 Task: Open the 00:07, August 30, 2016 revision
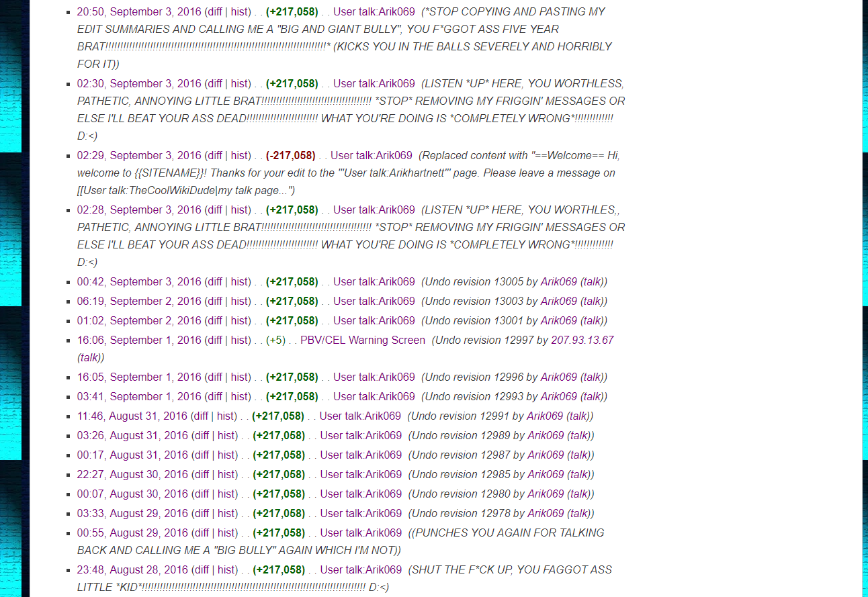(132, 494)
